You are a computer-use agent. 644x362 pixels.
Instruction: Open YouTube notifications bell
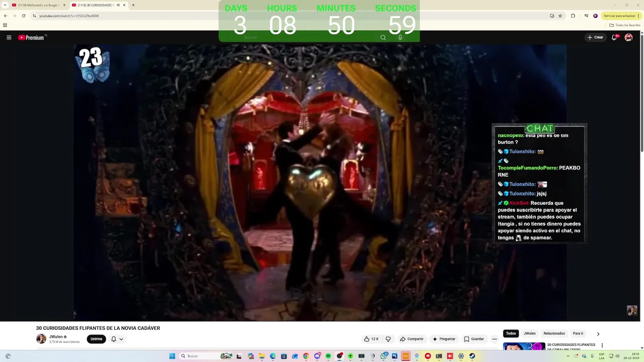click(x=615, y=37)
